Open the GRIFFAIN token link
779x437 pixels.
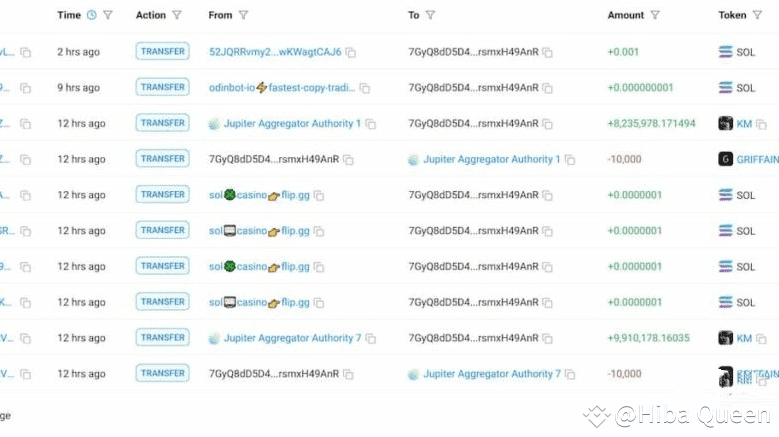757,159
